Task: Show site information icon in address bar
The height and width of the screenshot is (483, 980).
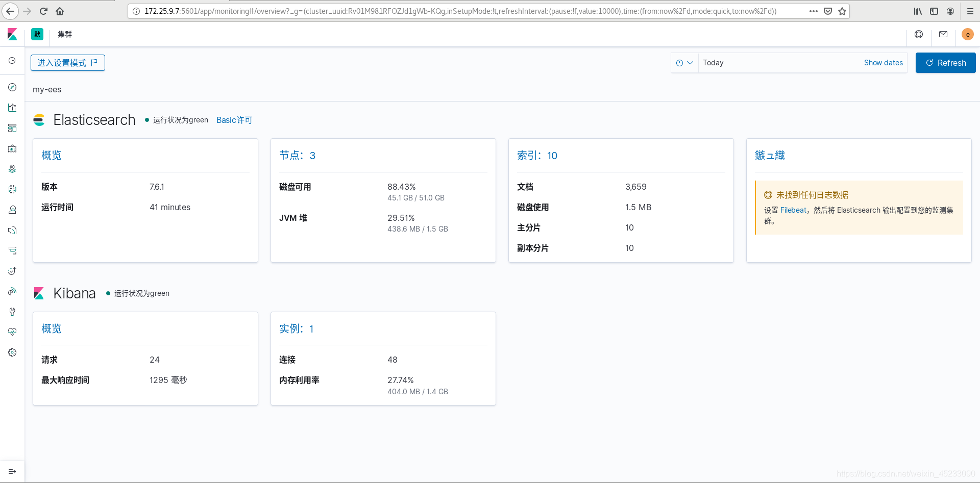Action: pos(136,11)
